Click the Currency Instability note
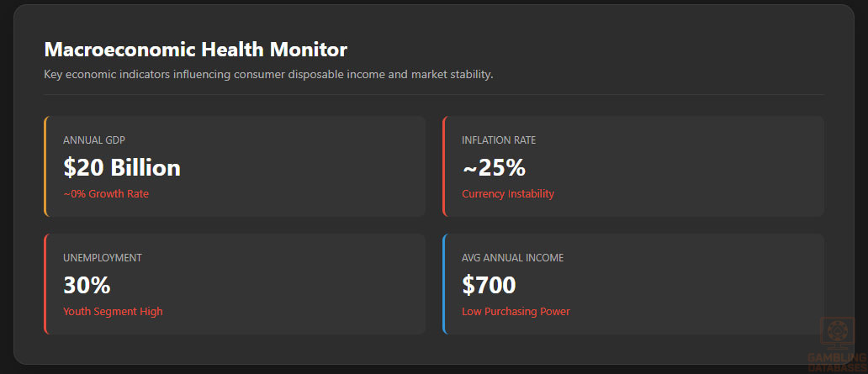Screen dimensions: 868x374 (x=508, y=194)
